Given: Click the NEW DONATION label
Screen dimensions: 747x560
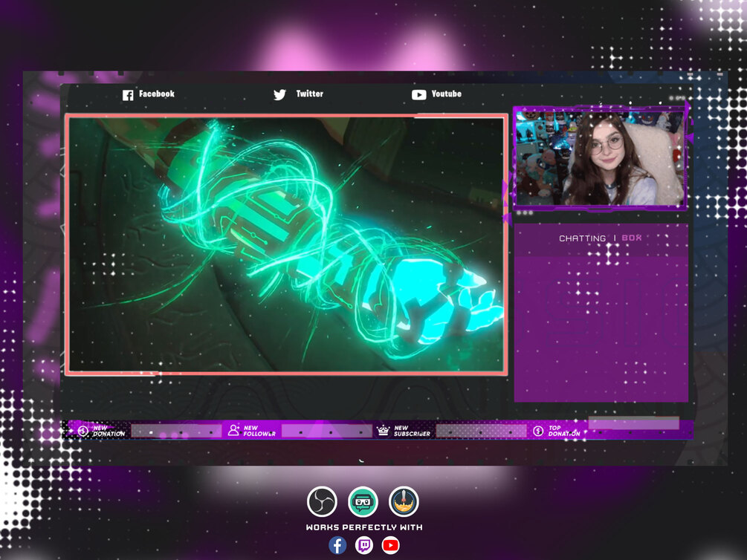Looking at the screenshot, I should point(109,431).
